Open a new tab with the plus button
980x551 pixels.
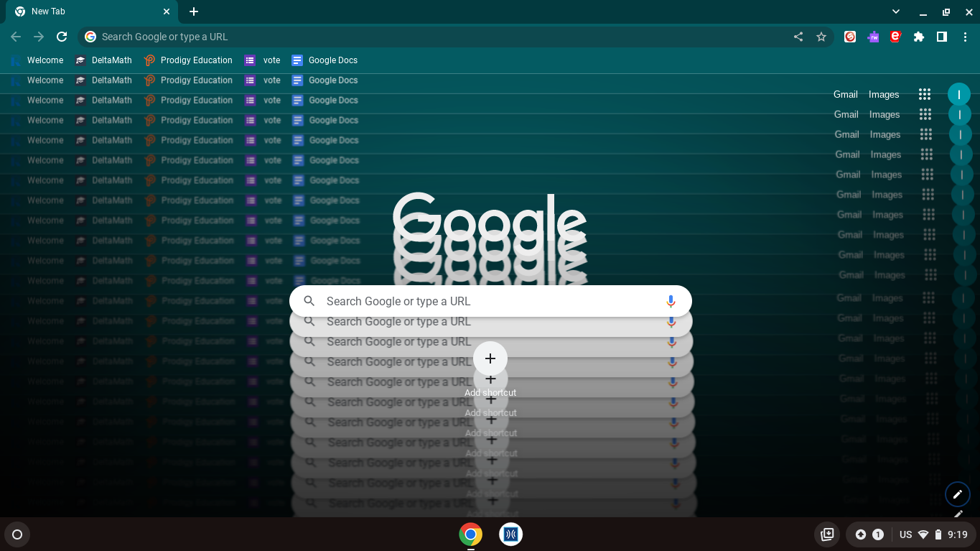194,11
